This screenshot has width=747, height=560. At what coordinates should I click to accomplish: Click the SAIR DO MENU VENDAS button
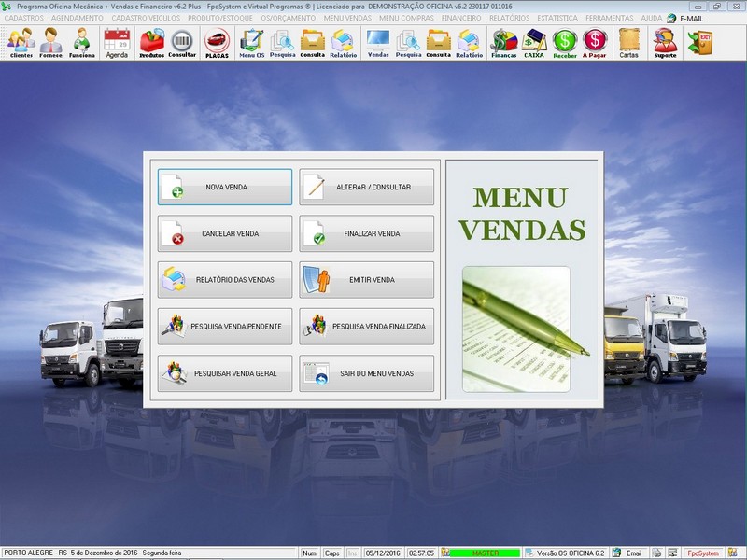tap(366, 373)
